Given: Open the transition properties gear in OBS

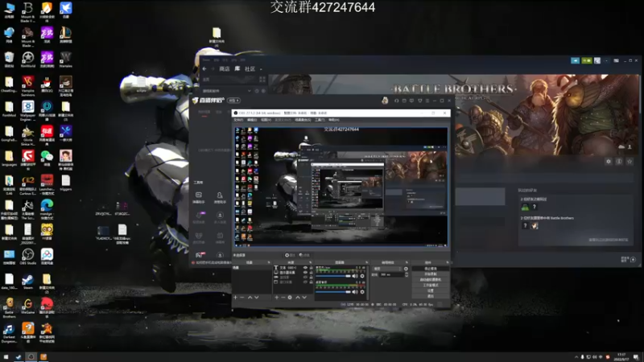Looking at the screenshot, I should [x=406, y=269].
